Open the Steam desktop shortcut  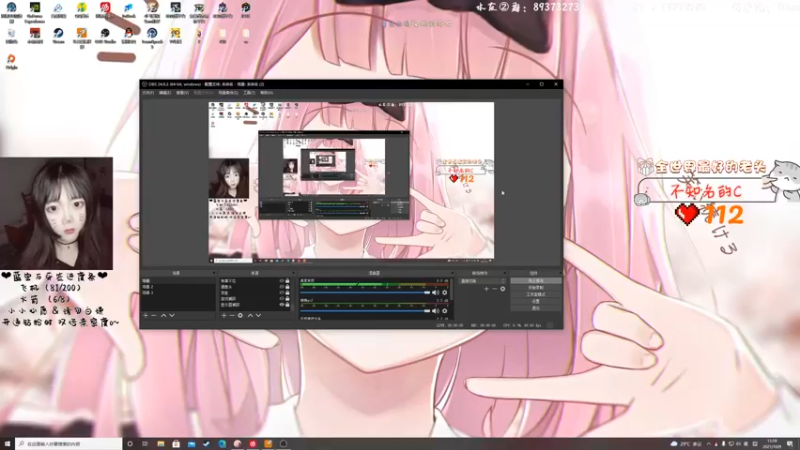[x=58, y=35]
